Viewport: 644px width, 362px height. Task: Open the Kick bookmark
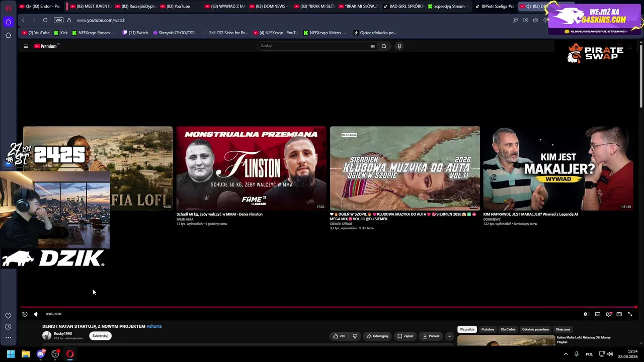[61, 33]
